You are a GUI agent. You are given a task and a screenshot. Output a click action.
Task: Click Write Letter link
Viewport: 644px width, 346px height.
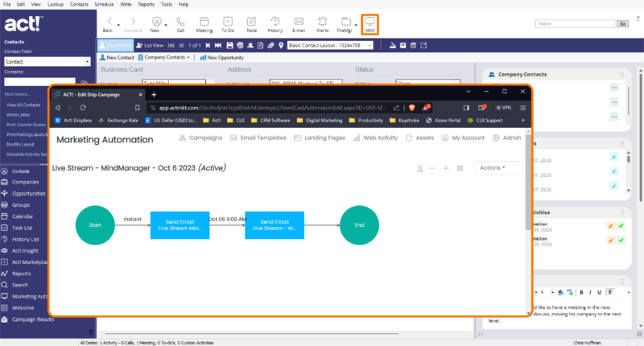tap(19, 115)
